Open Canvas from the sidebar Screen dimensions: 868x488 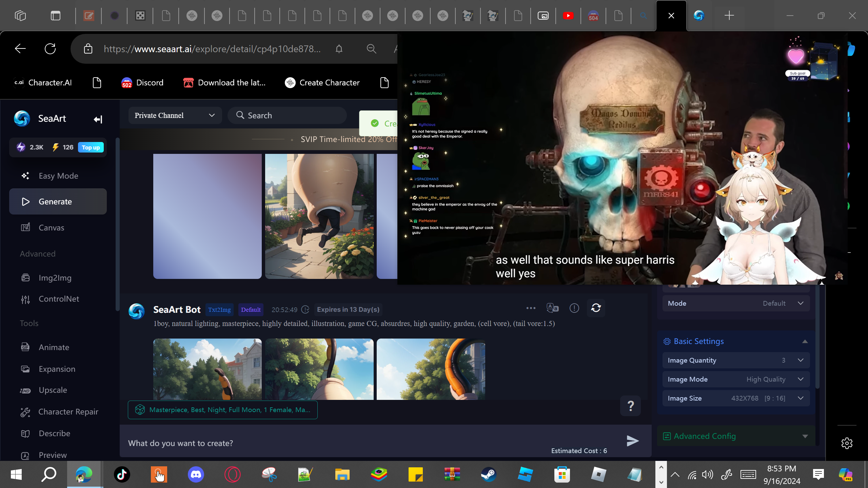click(58, 228)
